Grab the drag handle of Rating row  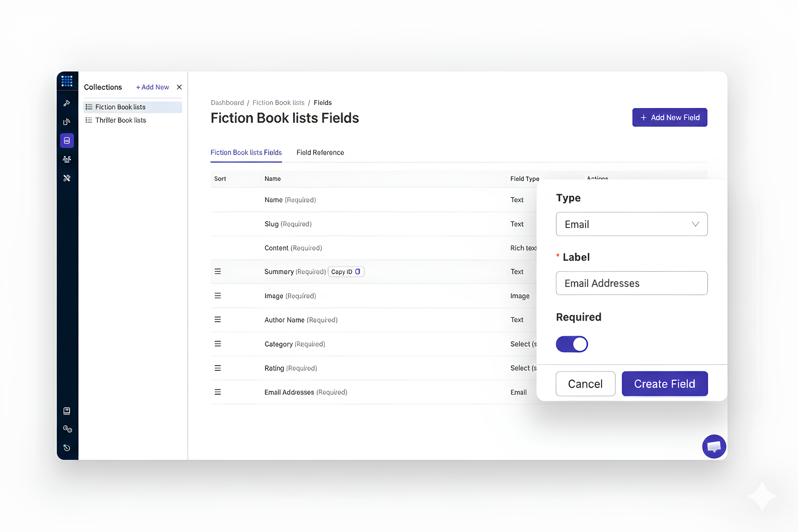218,368
